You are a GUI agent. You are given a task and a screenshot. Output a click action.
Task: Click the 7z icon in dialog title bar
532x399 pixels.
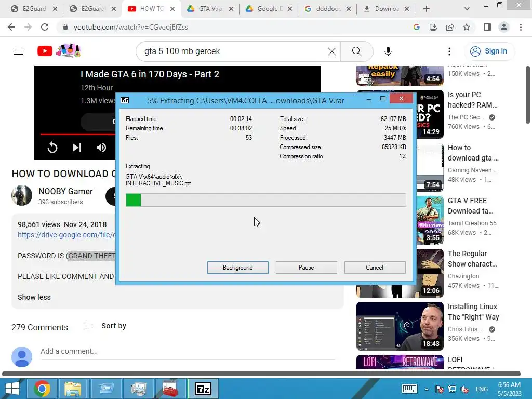[125, 100]
